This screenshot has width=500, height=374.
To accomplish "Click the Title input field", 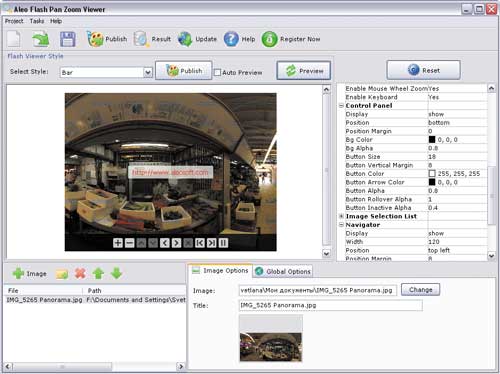I will pos(331,305).
